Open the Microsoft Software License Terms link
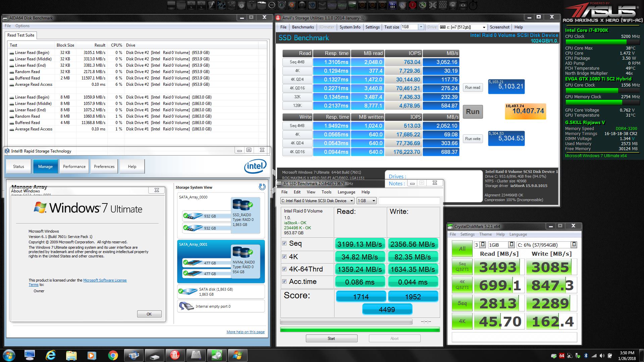Image resolution: width=644 pixels, height=362 pixels. [x=77, y=282]
